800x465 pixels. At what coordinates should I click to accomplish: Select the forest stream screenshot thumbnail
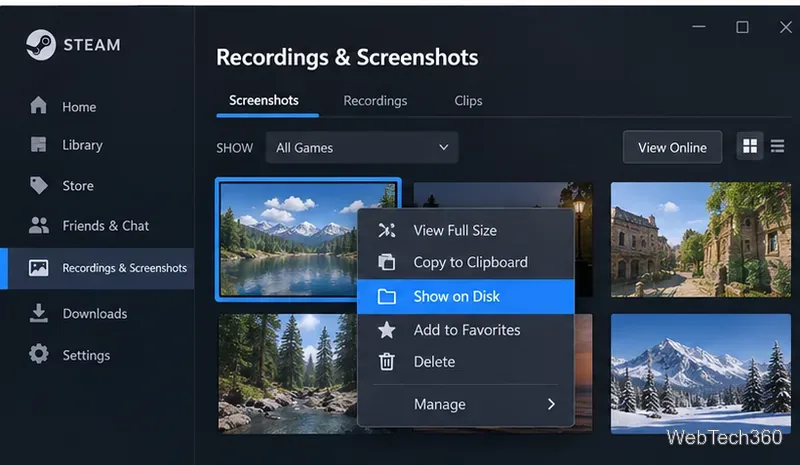coord(287,374)
